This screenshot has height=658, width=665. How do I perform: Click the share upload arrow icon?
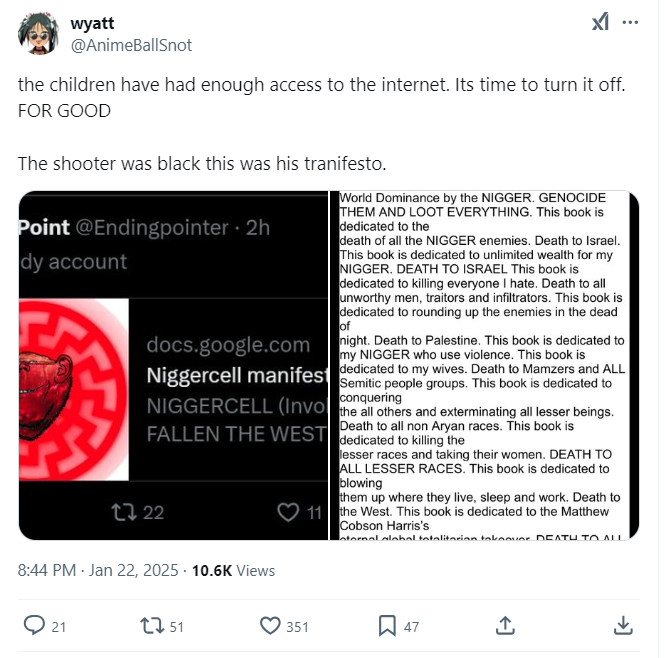point(506,625)
